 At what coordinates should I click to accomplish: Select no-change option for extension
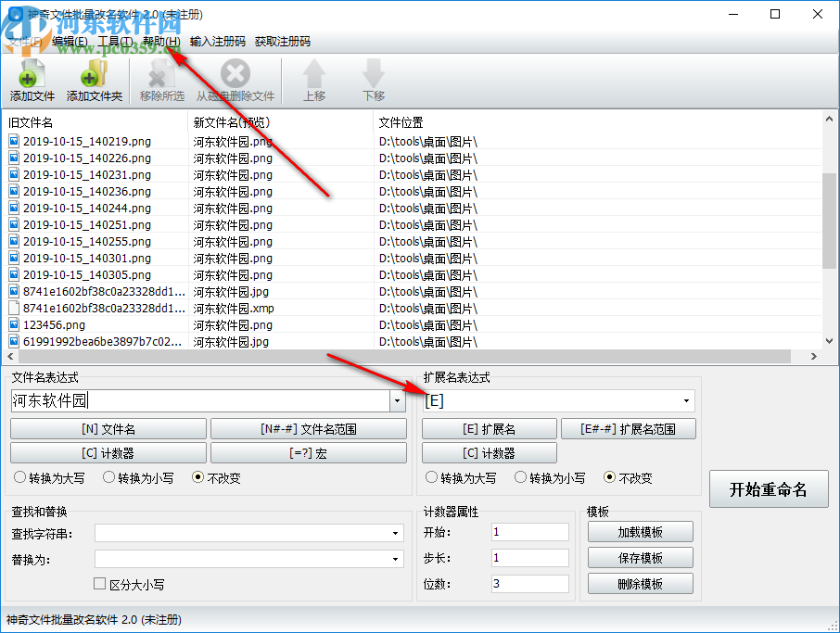click(609, 477)
